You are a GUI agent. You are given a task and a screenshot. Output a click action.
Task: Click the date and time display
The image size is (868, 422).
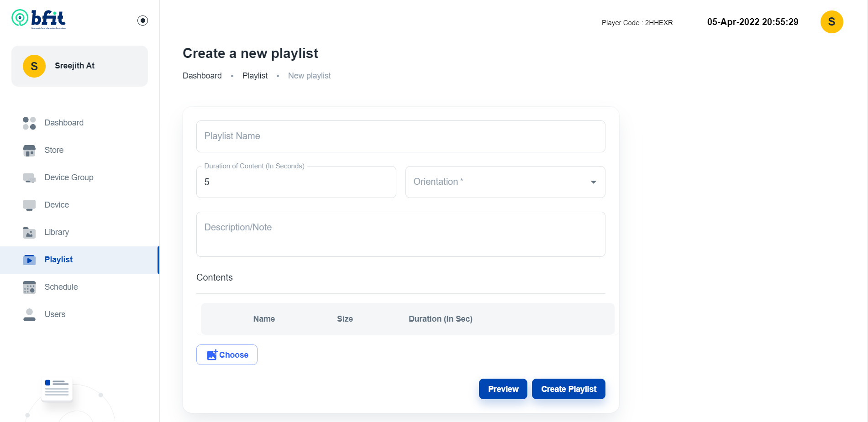[x=752, y=22]
